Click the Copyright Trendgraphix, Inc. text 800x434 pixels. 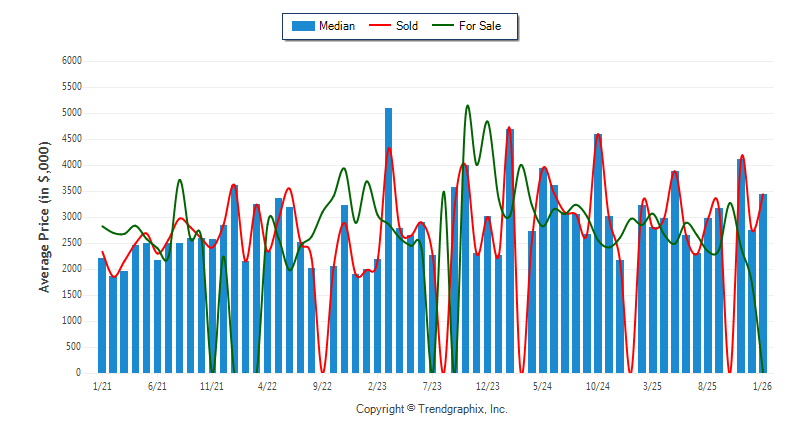tap(432, 409)
